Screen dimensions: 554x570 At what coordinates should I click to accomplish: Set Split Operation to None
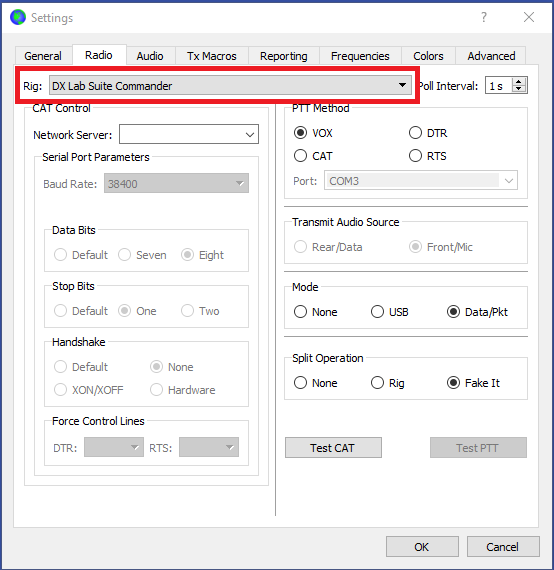tap(316, 383)
